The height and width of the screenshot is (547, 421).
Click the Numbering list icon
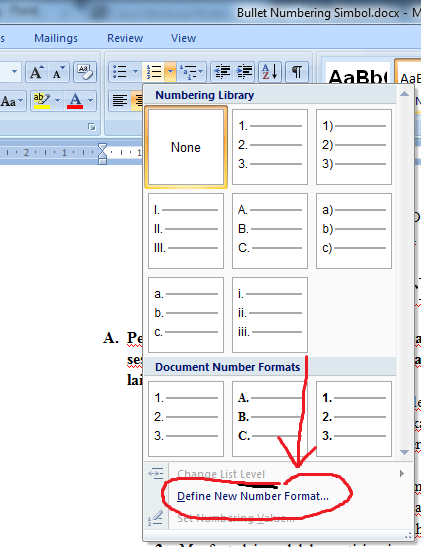coord(153,72)
